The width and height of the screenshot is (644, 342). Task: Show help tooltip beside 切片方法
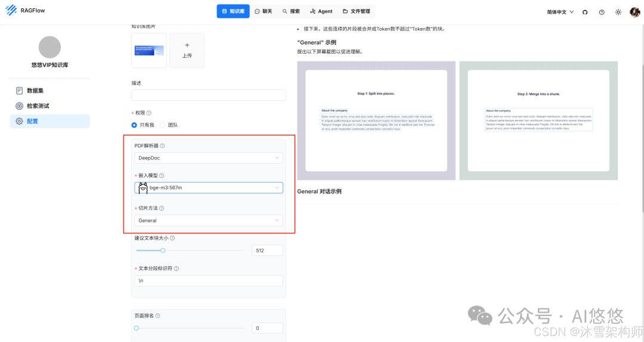162,208
